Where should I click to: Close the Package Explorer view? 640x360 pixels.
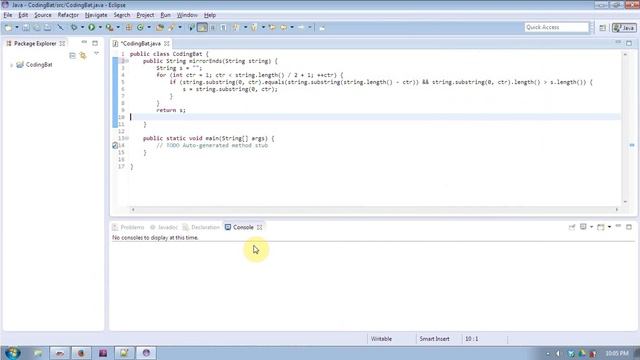point(62,43)
